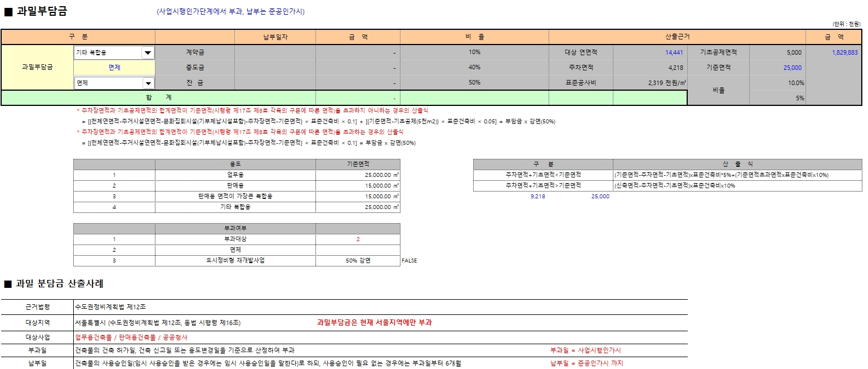Select the 잔금 50% ratio cell
The height and width of the screenshot is (369, 868).
(474, 82)
